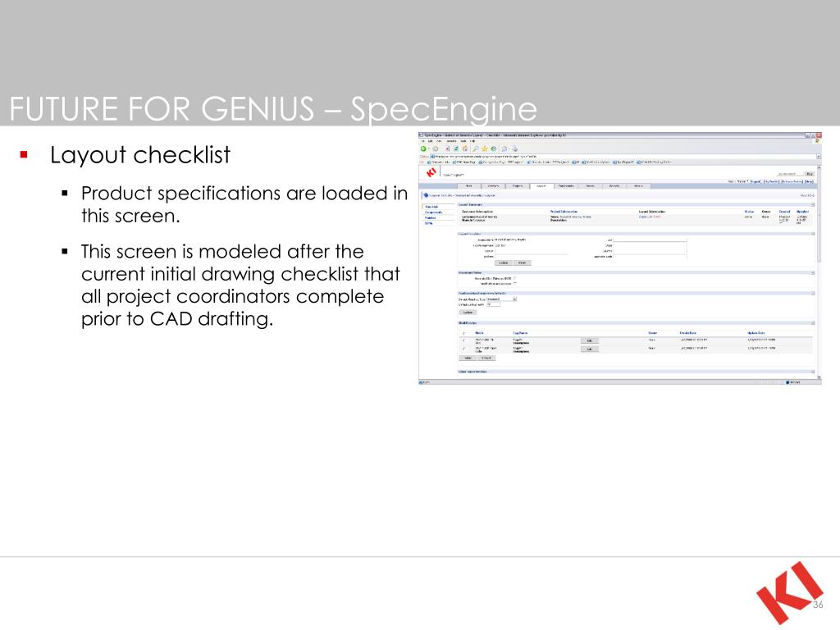Select the active Layouts tab
Viewport: 840px width, 630px height.
point(541,186)
